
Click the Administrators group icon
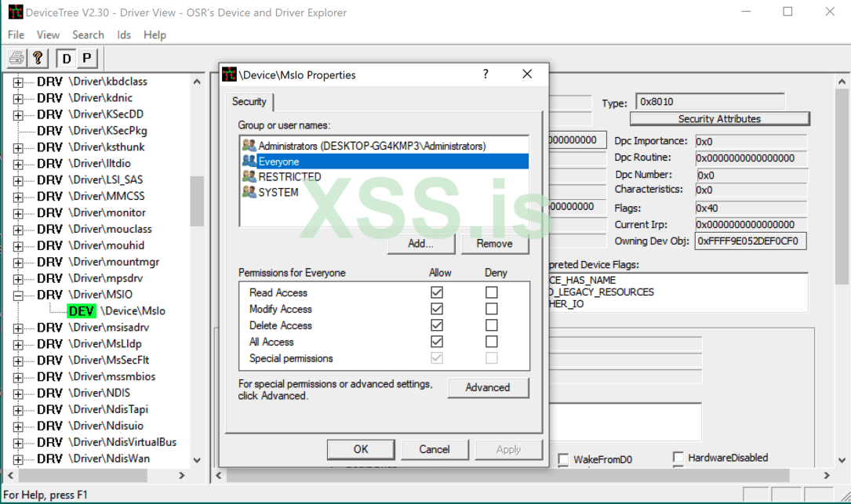(x=249, y=145)
